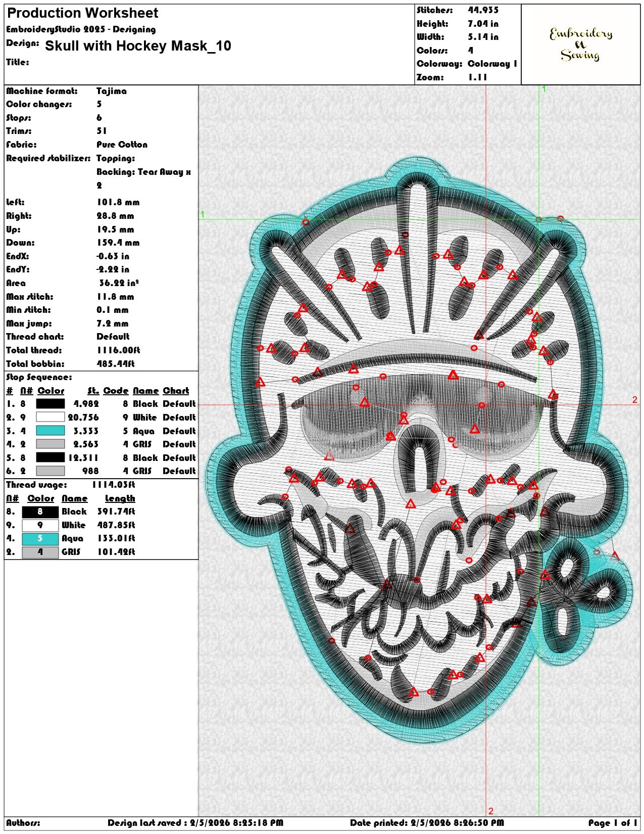644x834 pixels.
Task: Click the White thread length '487.85ft'
Action: pos(116,525)
